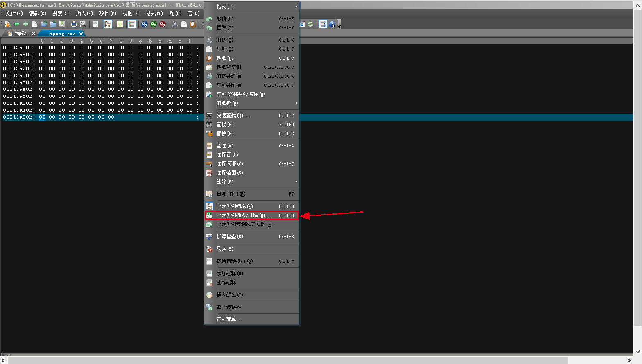The image size is (642, 364).
Task: Open the 宏(M) menu in the menu bar
Action: pyautogui.click(x=194, y=14)
